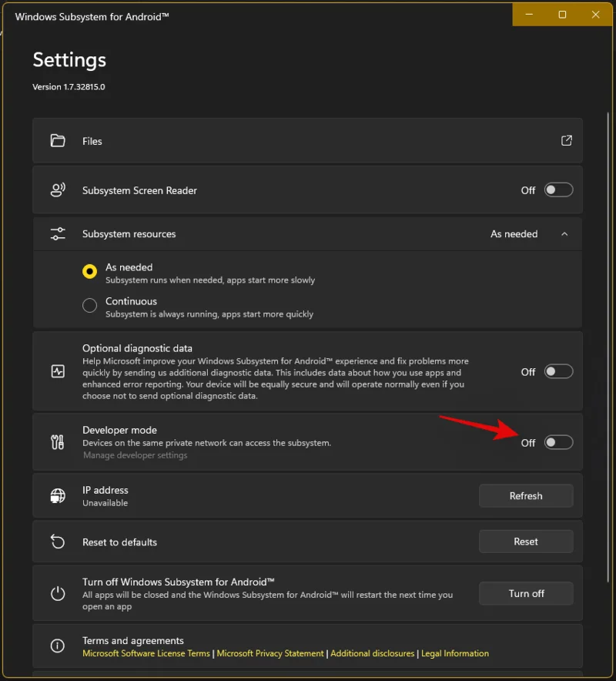Click the Reset to defaults circular arrow icon

click(58, 541)
